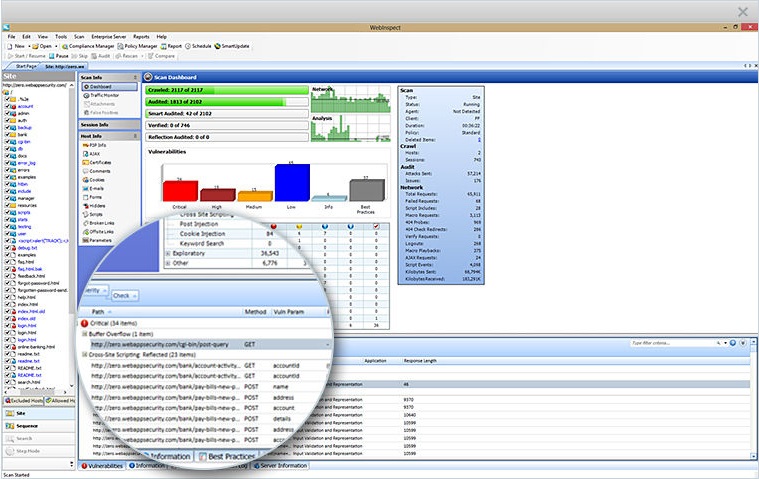This screenshot has height=479, width=759.
Task: Toggle the bank folder checkbox
Action: click(x=7, y=135)
